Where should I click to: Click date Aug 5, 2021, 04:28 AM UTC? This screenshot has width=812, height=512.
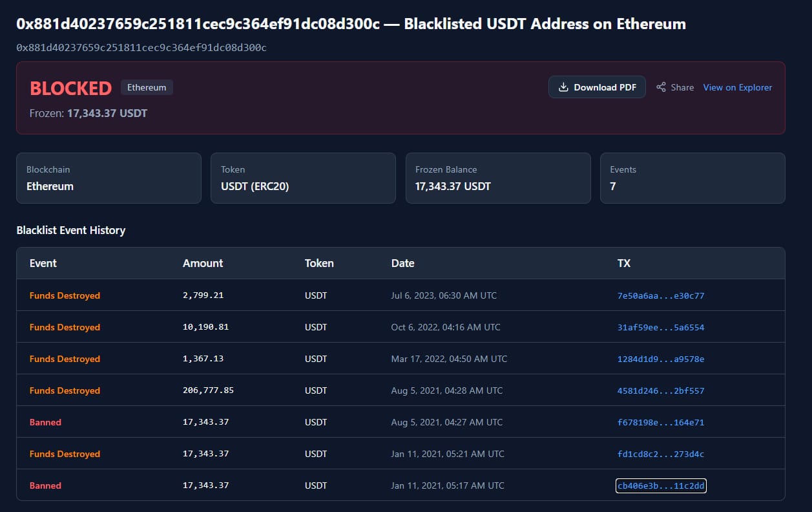(x=447, y=390)
